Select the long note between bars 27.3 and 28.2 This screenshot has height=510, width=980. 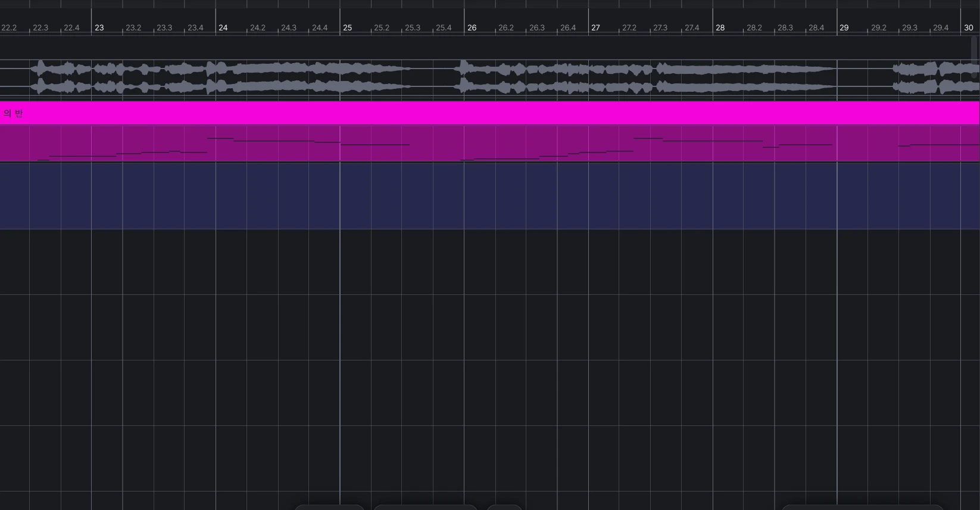(713, 141)
